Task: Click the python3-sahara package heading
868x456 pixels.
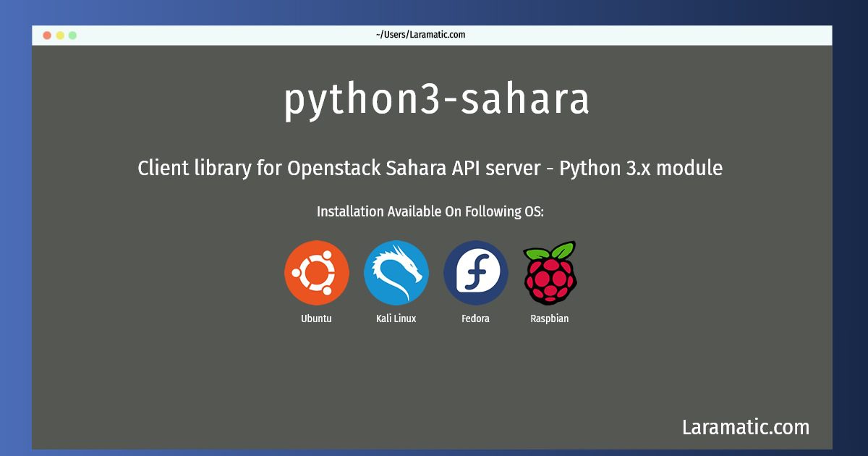Action: [x=436, y=100]
